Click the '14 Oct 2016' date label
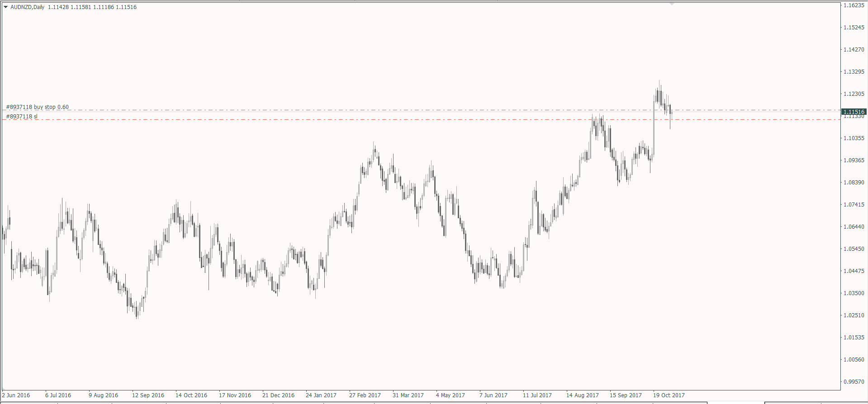The image size is (868, 404). [191, 395]
